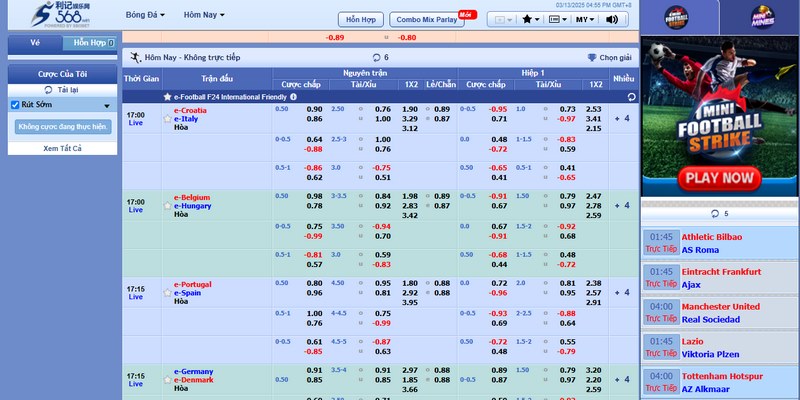Viewport: 800px width, 400px height.
Task: Toggle the Rút Sớm checkbox
Action: pos(15,105)
